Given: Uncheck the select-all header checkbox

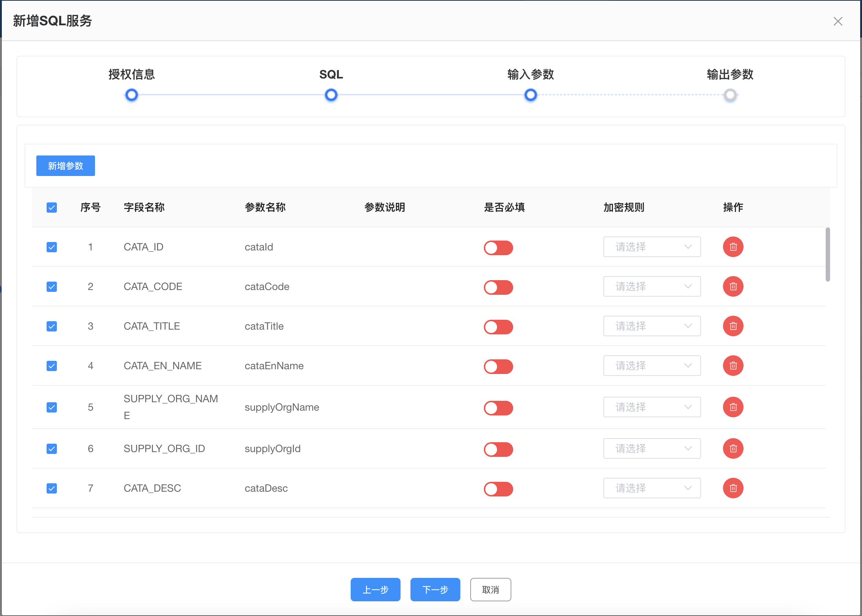Looking at the screenshot, I should coord(52,208).
